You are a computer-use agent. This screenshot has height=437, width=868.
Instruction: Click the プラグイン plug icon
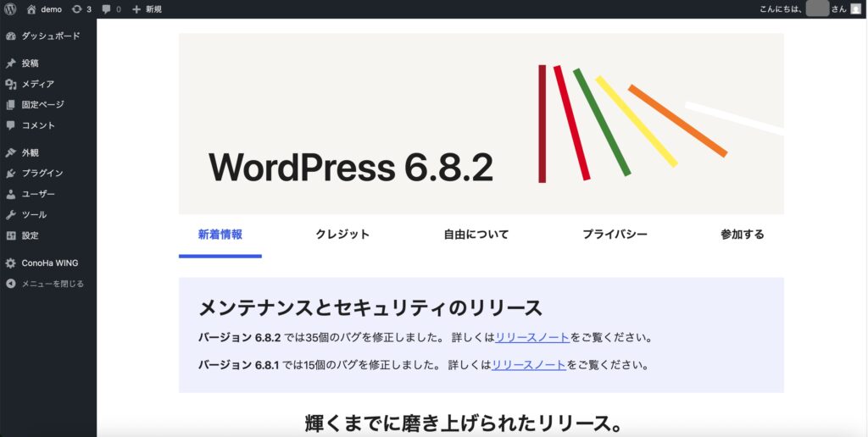10,173
